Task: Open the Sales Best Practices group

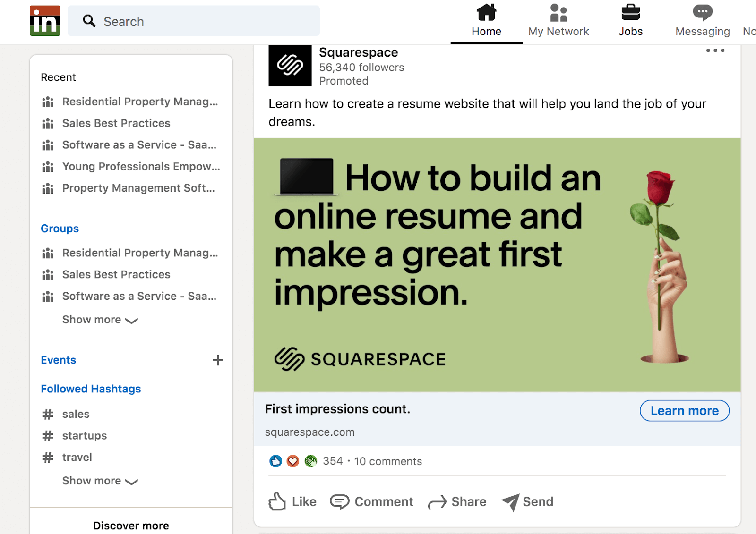Action: point(116,274)
